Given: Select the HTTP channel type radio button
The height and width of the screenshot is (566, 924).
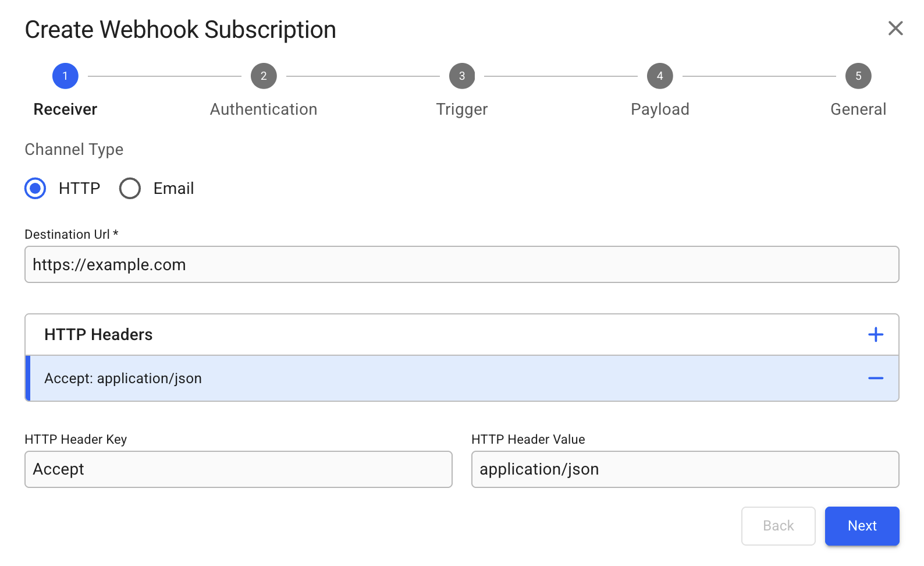Looking at the screenshot, I should pos(35,189).
